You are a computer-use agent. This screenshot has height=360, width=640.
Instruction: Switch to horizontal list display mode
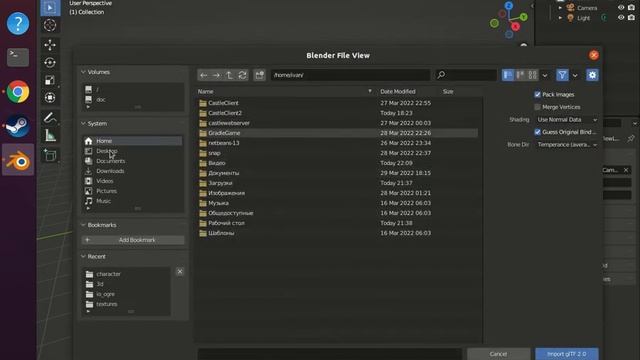520,75
